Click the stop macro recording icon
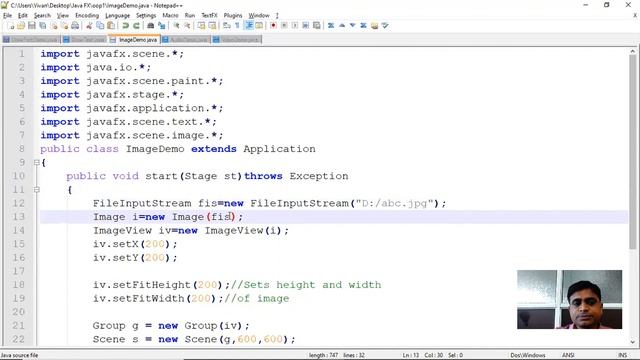Screen dimensions: 640x360 pos(284,26)
